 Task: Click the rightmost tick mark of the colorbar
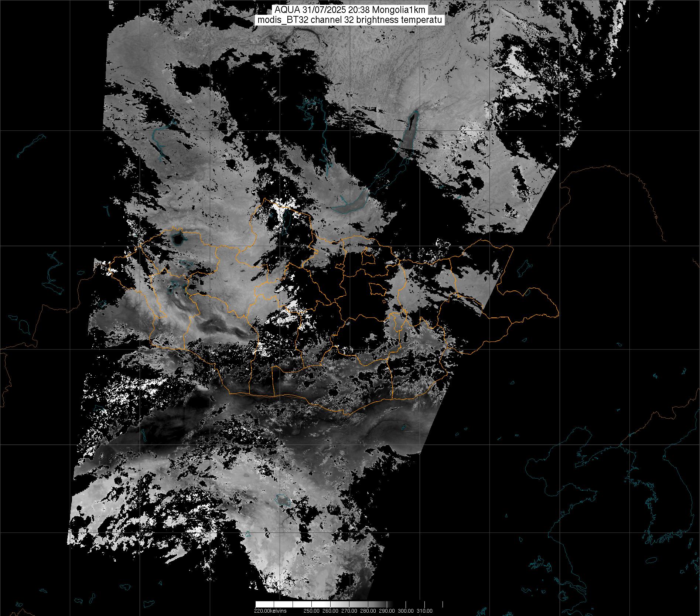tap(443, 604)
